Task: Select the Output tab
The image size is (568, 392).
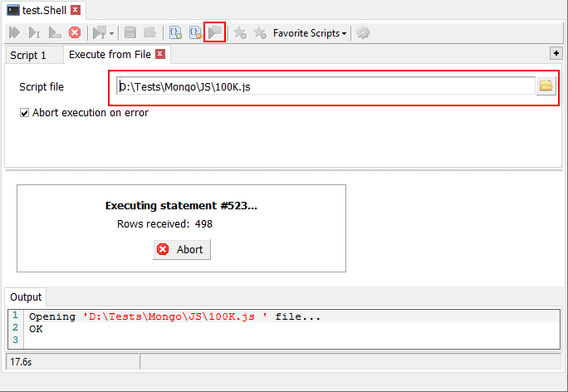Action: click(25, 297)
